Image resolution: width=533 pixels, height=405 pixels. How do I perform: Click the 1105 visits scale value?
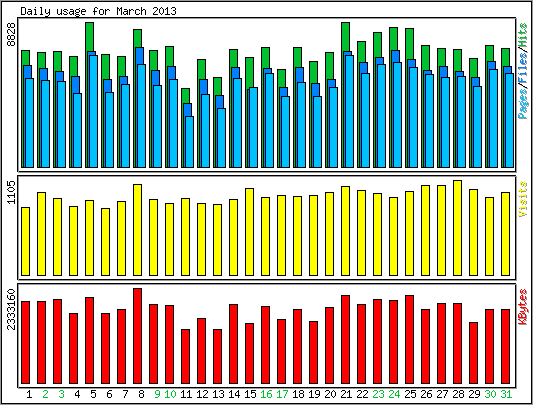click(x=12, y=192)
